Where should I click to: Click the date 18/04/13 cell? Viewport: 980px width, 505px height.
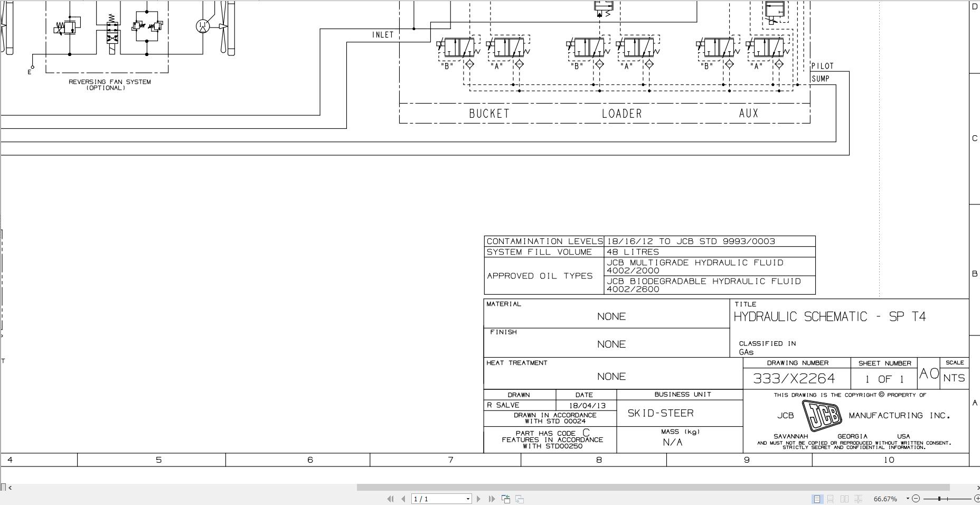tap(586, 405)
